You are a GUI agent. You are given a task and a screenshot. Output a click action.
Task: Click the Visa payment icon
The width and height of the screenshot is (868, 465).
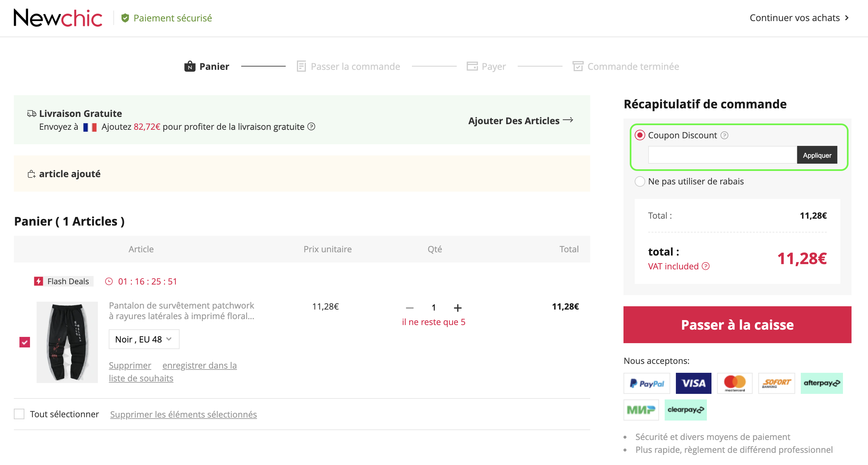[694, 382]
